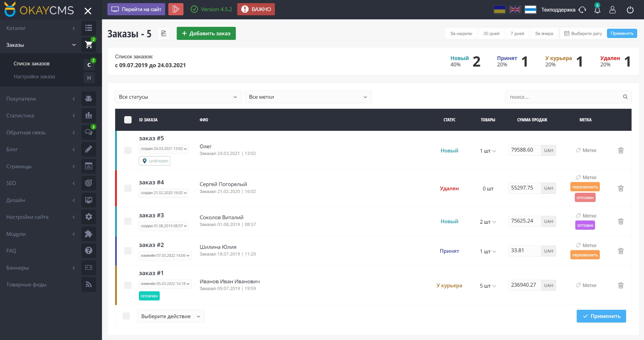This screenshot has width=644, height=340.
Task: Open the product feeds RSS icon
Action: tap(89, 284)
